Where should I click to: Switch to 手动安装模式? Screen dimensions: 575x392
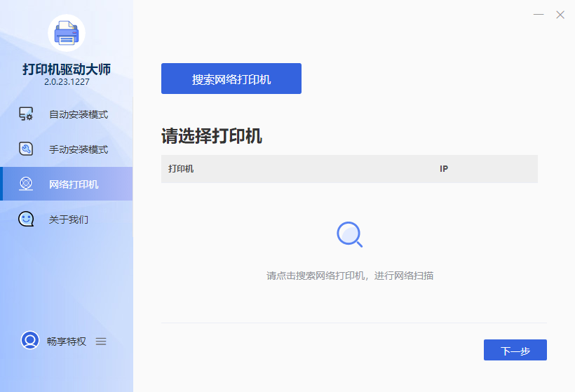click(x=67, y=149)
